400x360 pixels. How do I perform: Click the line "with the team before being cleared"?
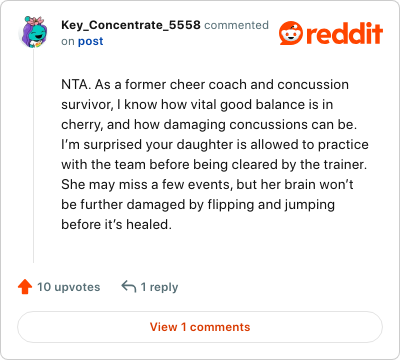coord(214,165)
